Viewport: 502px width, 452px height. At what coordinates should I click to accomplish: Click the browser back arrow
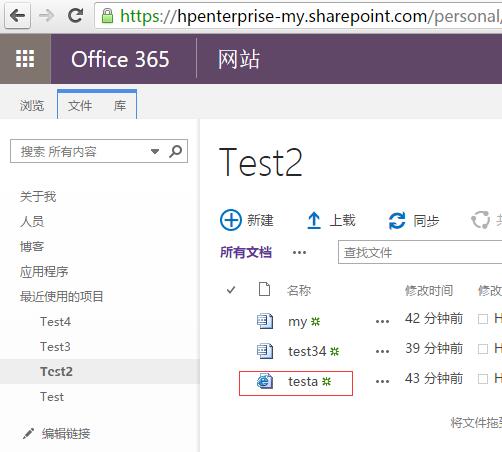coord(17,16)
